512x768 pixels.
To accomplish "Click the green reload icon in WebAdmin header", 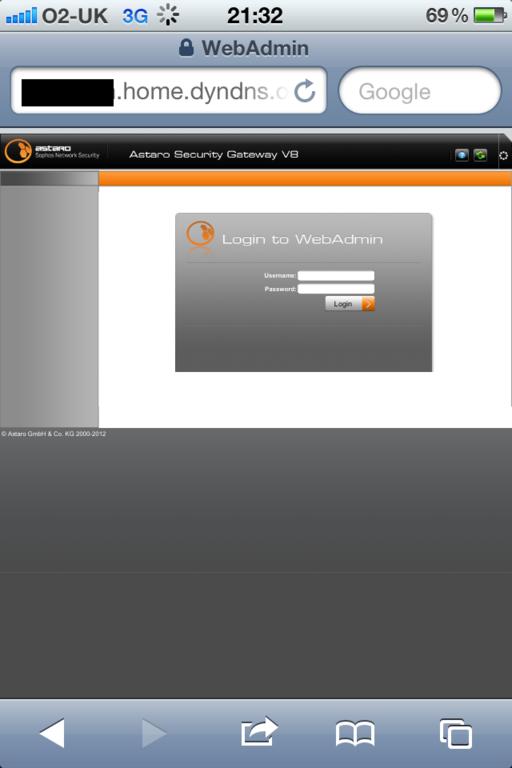I will coord(480,155).
